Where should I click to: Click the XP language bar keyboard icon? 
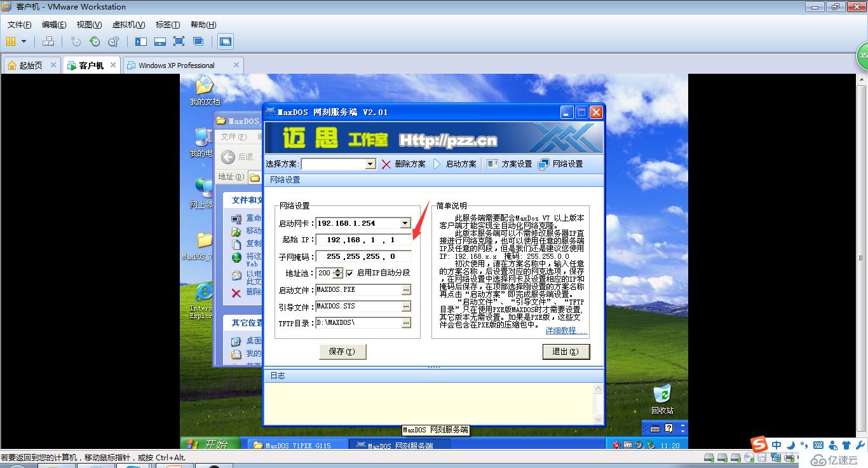(x=654, y=428)
